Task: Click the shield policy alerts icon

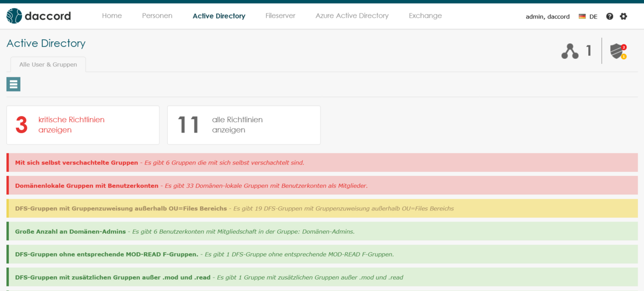Action: (x=617, y=51)
